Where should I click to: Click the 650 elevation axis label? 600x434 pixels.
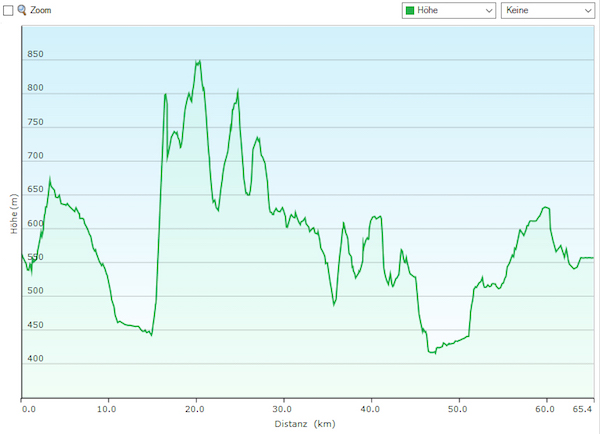(35, 189)
